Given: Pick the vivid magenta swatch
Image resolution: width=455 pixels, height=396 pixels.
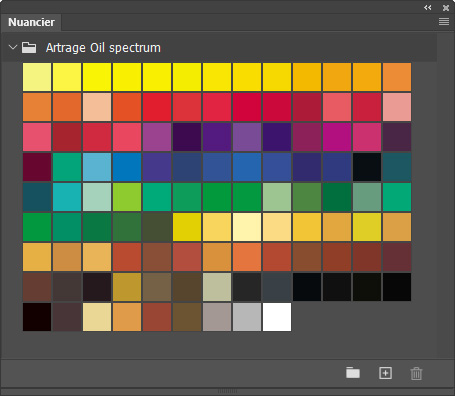Looking at the screenshot, I should pyautogui.click(x=337, y=137).
